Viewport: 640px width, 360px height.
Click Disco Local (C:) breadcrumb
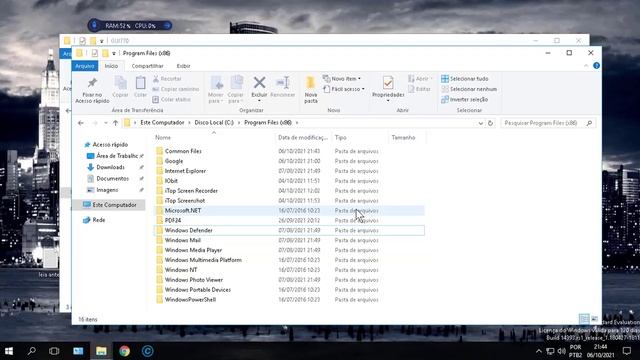tap(214, 122)
